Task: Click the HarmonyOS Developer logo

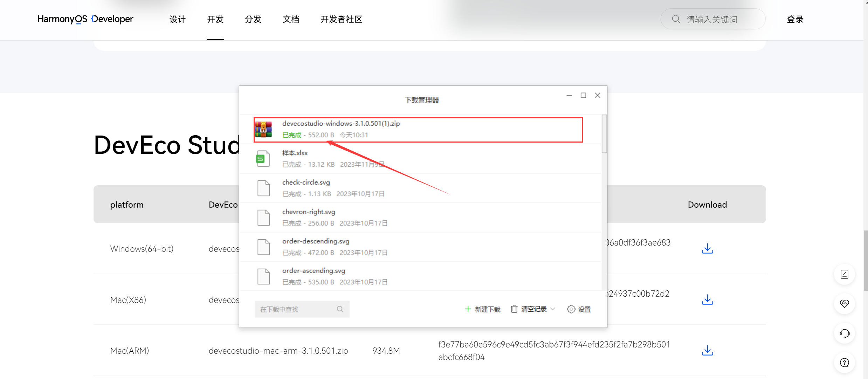Action: tap(85, 19)
